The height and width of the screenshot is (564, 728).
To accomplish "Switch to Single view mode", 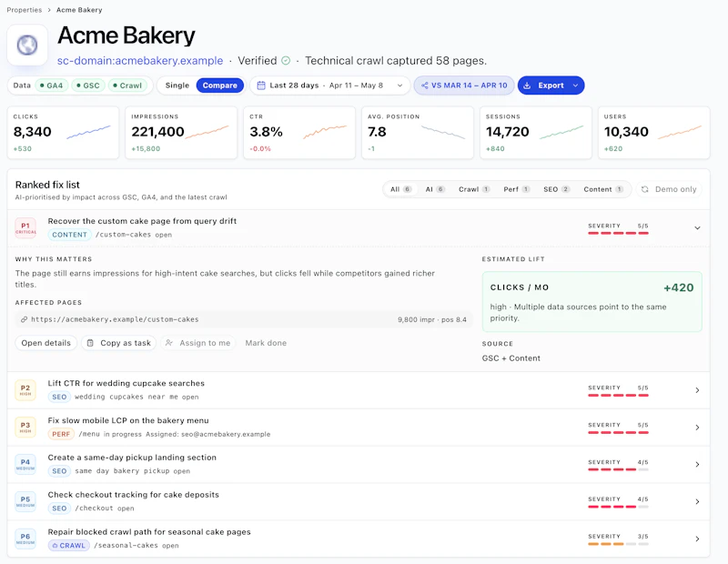I will click(x=177, y=86).
